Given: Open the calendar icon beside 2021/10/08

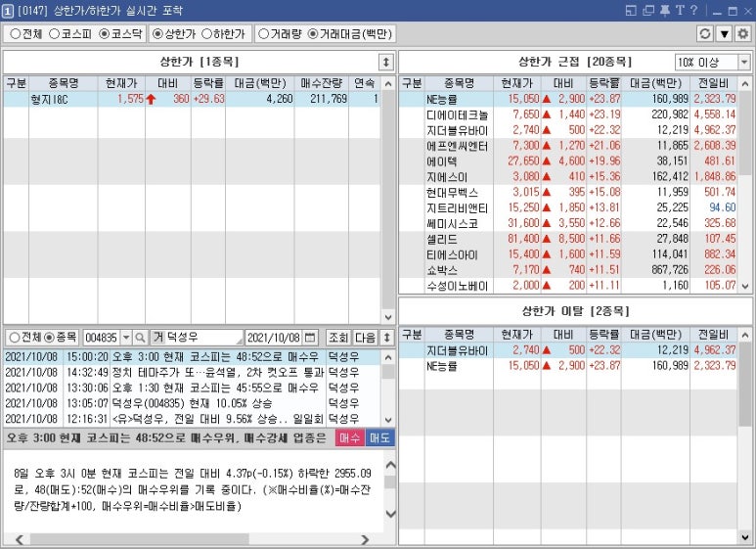Looking at the screenshot, I should 310,338.
